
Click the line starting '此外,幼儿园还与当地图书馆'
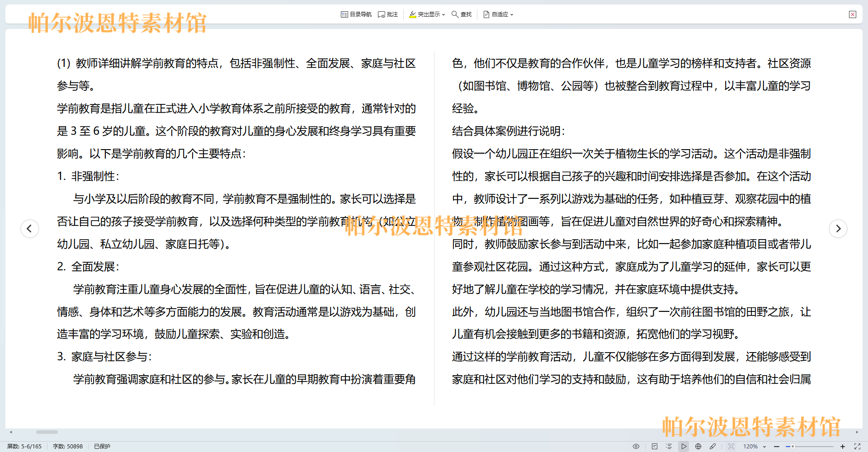[632, 312]
